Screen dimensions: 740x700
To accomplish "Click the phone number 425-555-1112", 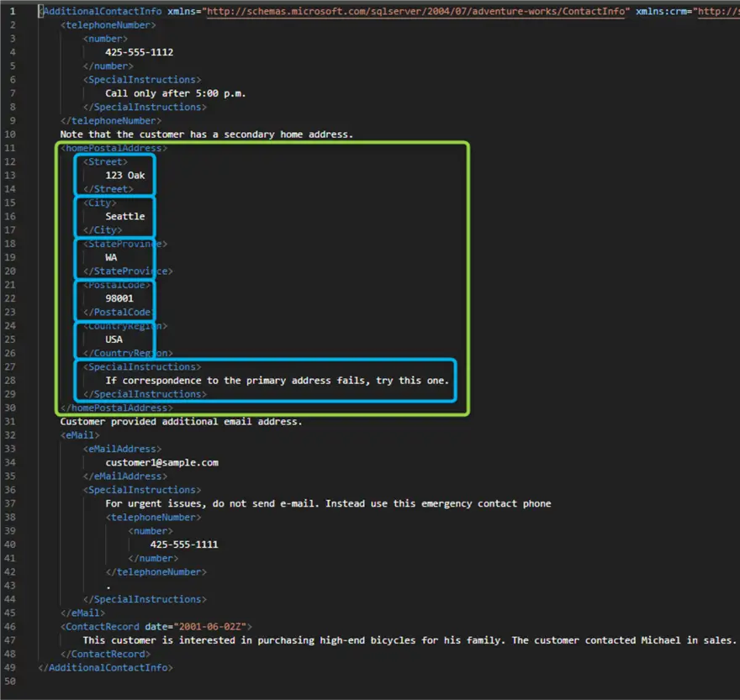I will click(x=139, y=52).
